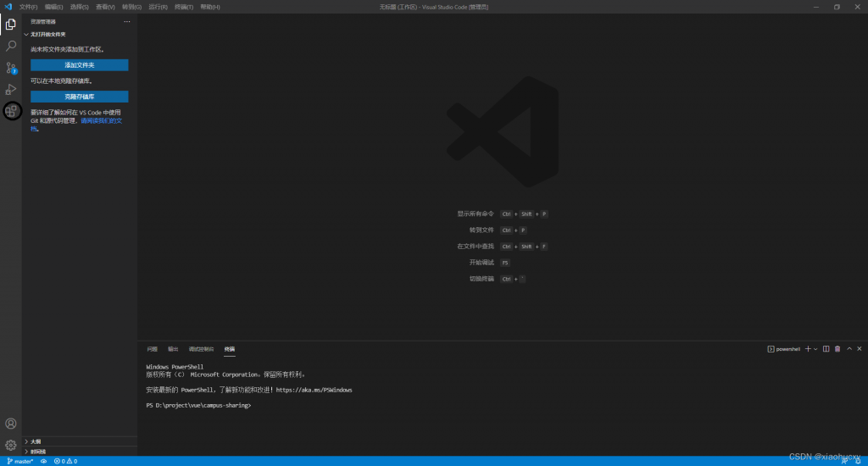Open the 终端(T) menu
Image resolution: width=868 pixels, height=466 pixels.
(x=184, y=7)
